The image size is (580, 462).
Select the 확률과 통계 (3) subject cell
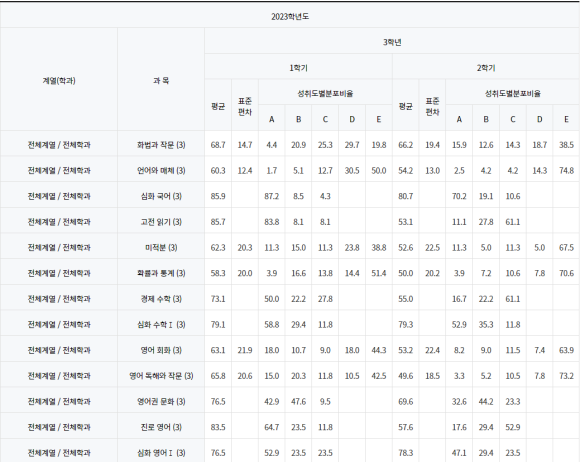161,273
